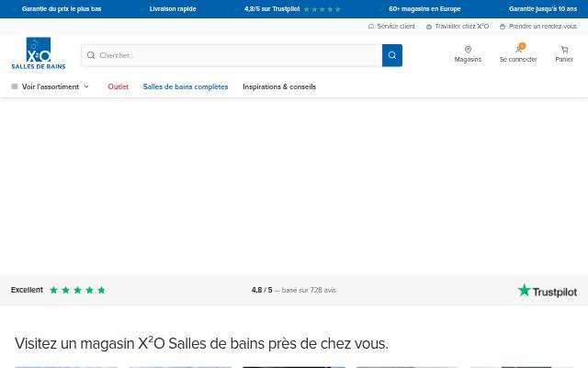Image resolution: width=588 pixels, height=368 pixels.
Task: Click the Visitez un magasin heading
Action: (201, 343)
